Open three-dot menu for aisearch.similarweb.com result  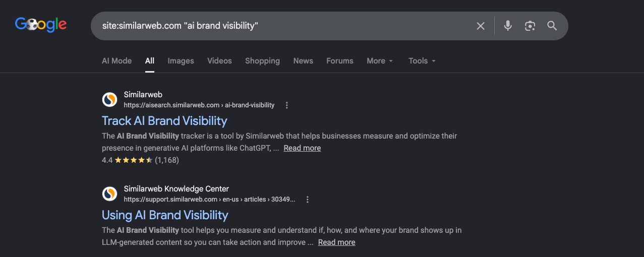(287, 105)
